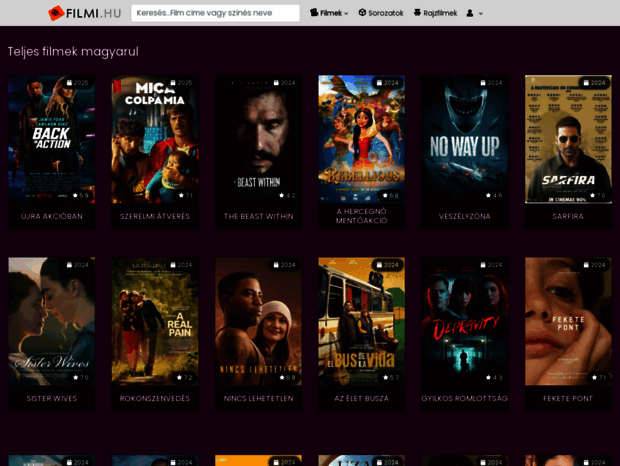
Task: Open the Back in Action poster
Action: tap(51, 139)
